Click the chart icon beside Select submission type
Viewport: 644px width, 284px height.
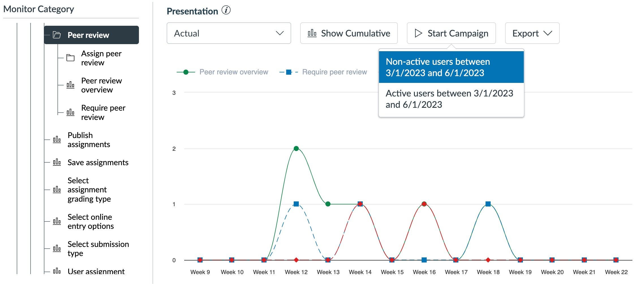57,248
